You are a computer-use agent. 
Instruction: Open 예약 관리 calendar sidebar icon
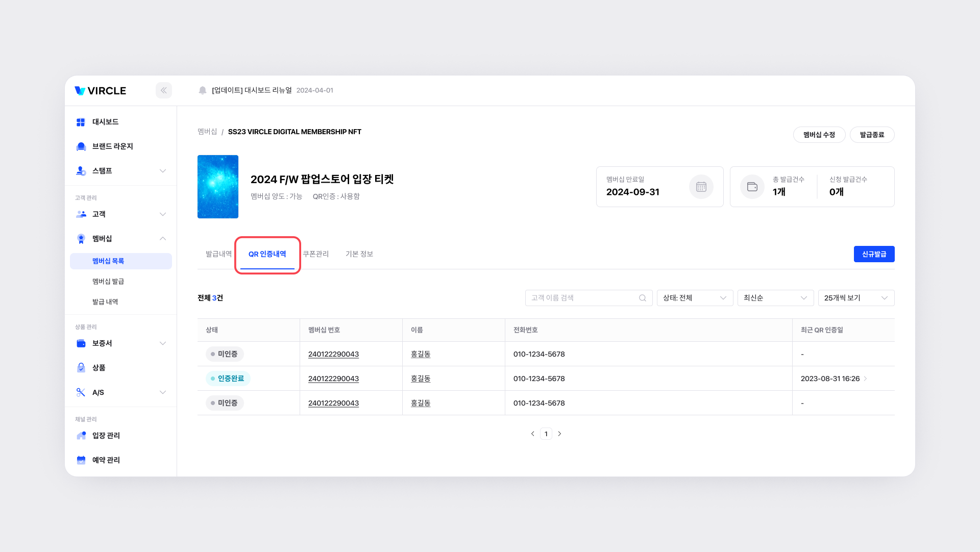pyautogui.click(x=81, y=460)
